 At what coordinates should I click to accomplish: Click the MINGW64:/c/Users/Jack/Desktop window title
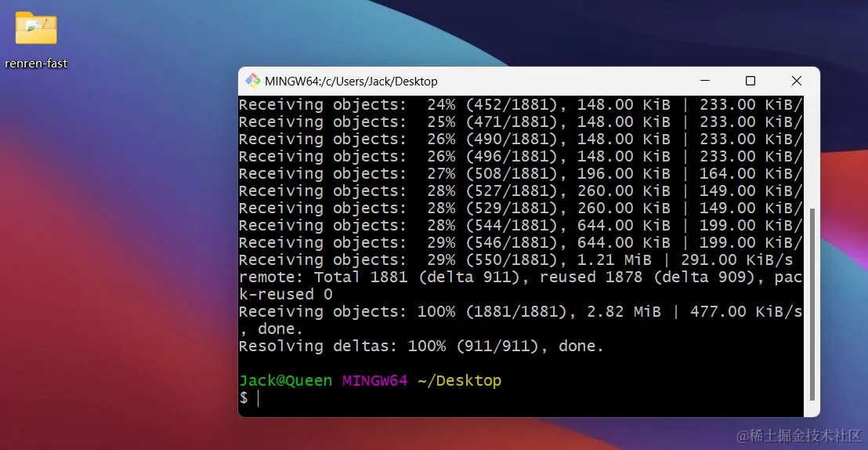351,82
